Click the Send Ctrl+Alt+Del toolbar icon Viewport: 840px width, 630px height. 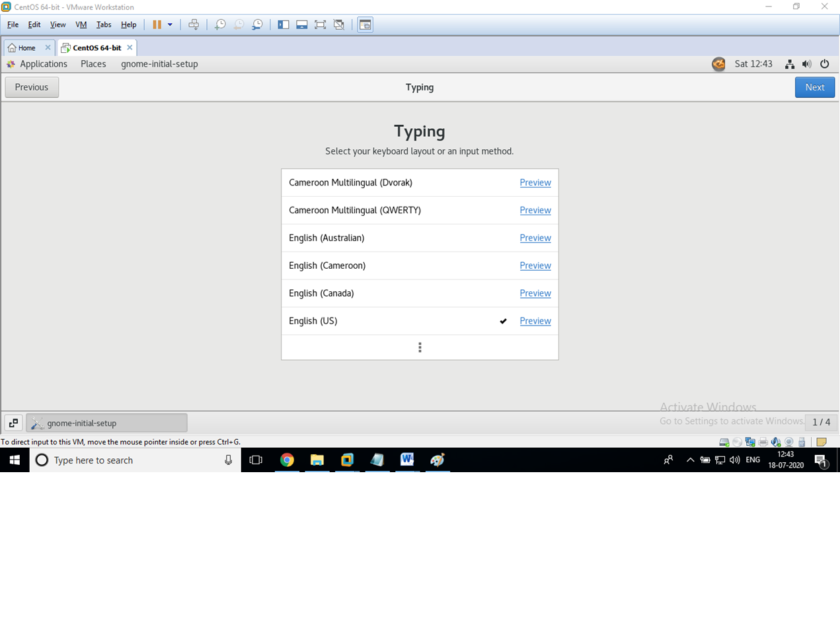tap(194, 24)
